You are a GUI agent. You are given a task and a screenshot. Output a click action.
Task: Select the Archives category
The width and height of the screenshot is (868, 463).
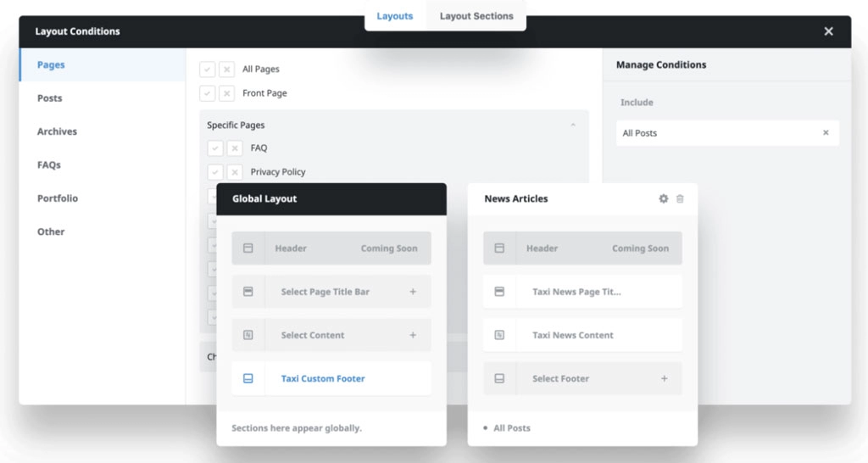pyautogui.click(x=103, y=131)
